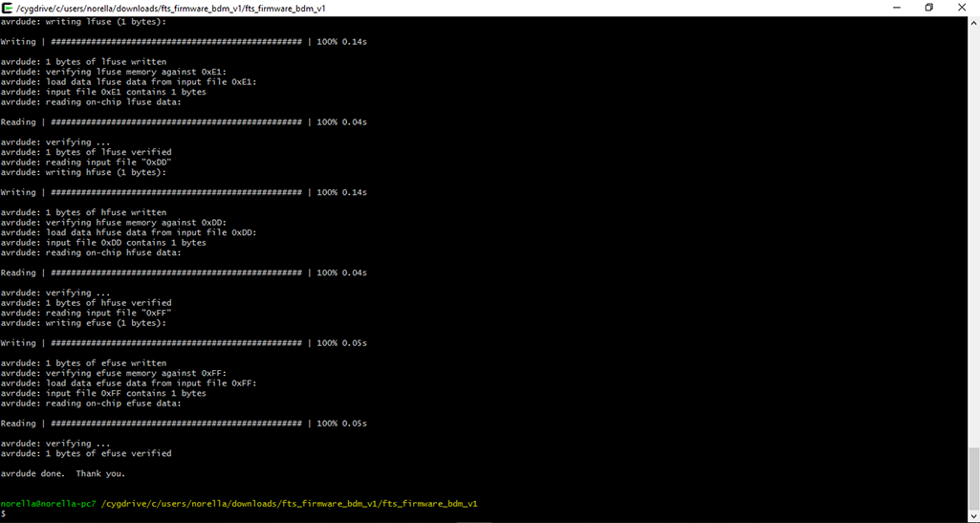Viewport: 980px width, 523px height.
Task: Click the vertical scrollbar thumb
Action: 973,479
